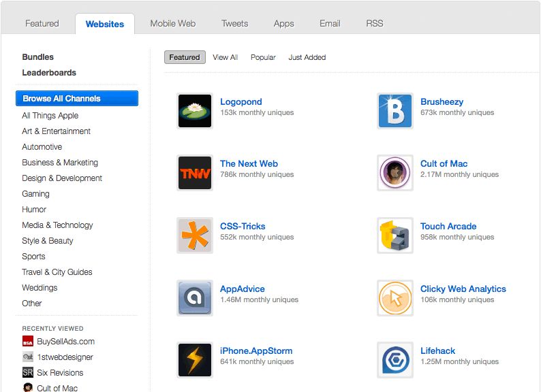Select the Travel & City Guides channel
The image size is (541, 392).
pyautogui.click(x=57, y=272)
